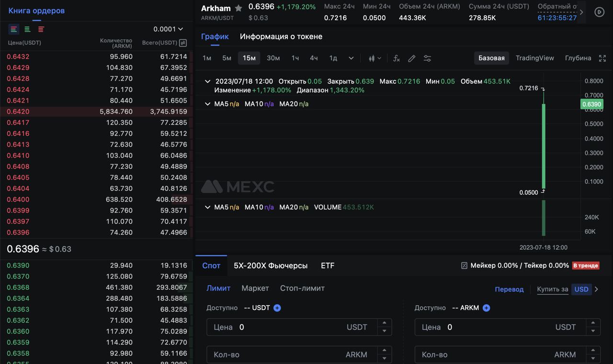
Task: Decrease sell price stepper down arrow
Action: 593,331
